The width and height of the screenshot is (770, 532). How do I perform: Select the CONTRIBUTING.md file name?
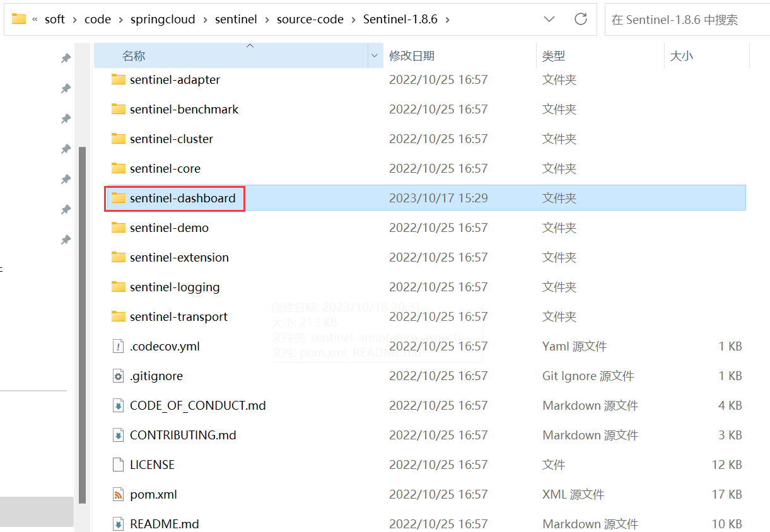click(183, 435)
